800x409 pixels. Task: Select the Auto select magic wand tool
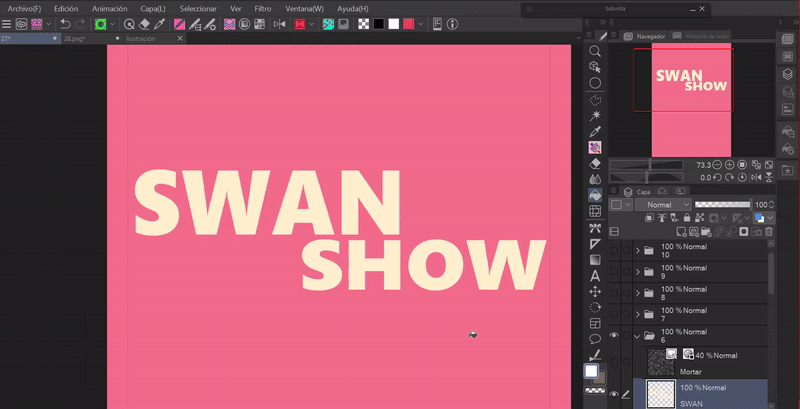point(595,115)
